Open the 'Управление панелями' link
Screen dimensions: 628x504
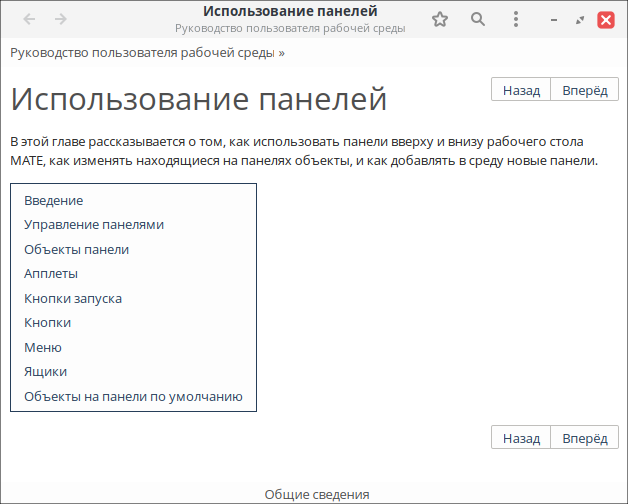click(x=94, y=225)
